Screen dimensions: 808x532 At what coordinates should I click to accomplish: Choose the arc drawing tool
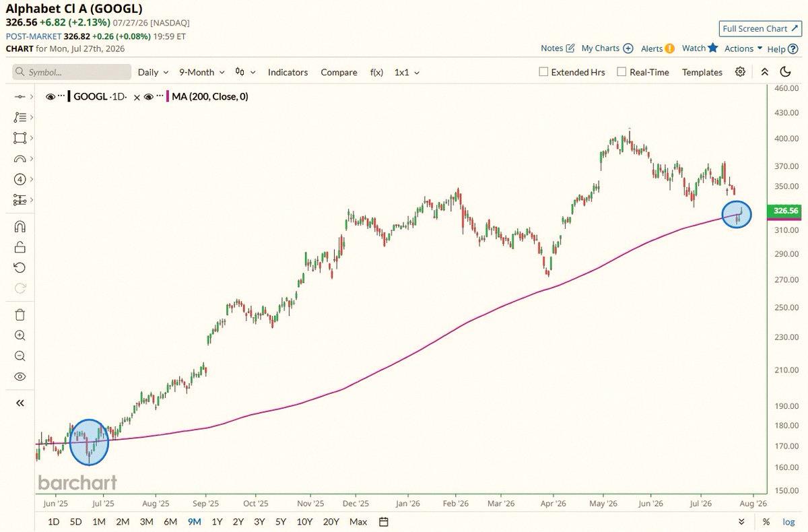pyautogui.click(x=20, y=159)
